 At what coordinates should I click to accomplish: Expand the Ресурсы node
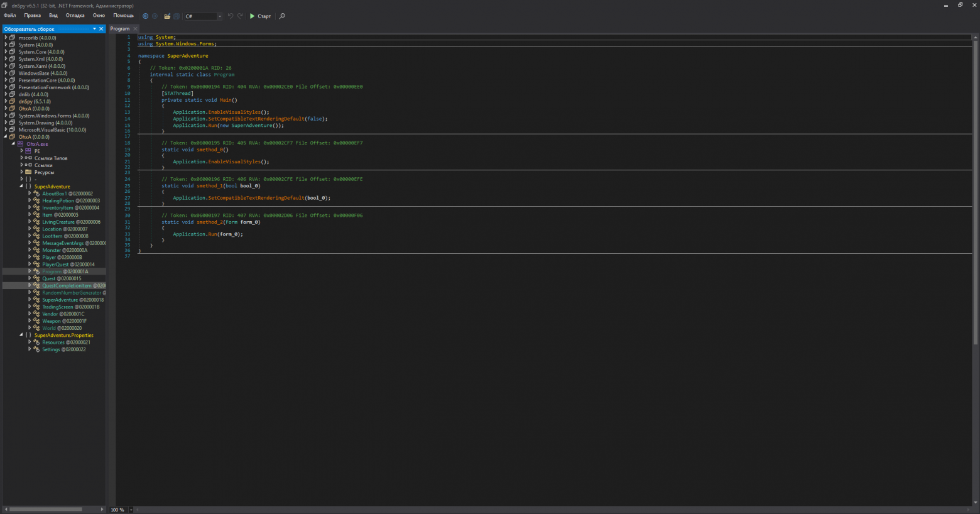click(x=21, y=172)
